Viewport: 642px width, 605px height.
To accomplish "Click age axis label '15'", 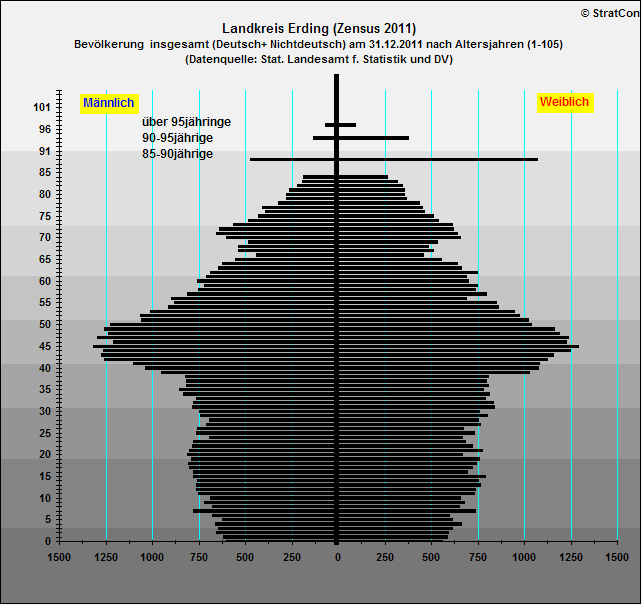I will [45, 476].
